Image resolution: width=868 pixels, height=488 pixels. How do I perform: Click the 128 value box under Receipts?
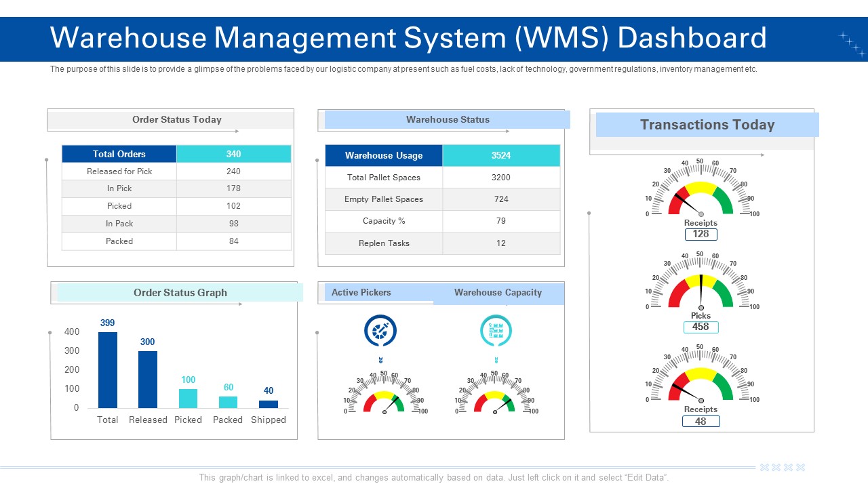701,234
